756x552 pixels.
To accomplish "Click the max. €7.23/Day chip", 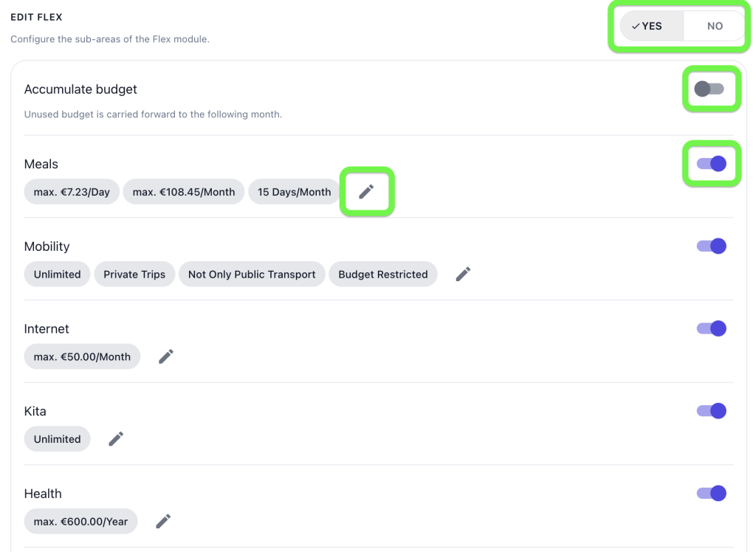I will tap(72, 192).
